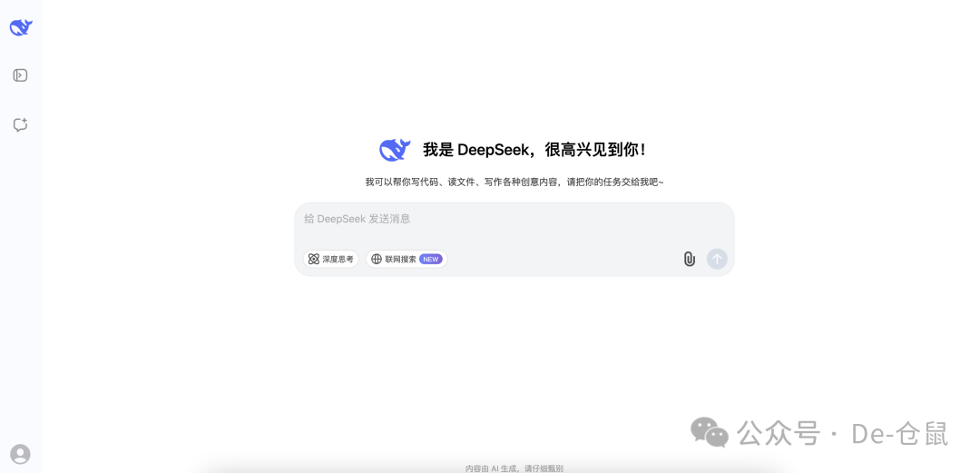Click the send arrow button
The image size is (980, 473).
point(717,259)
